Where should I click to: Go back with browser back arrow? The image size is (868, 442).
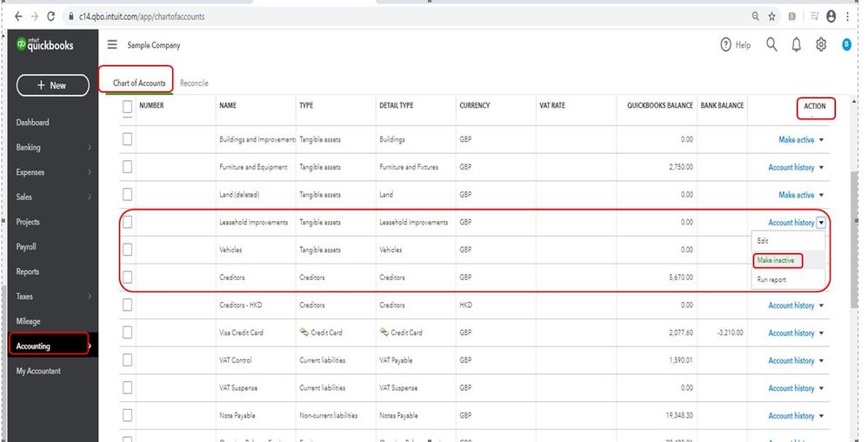(x=18, y=17)
